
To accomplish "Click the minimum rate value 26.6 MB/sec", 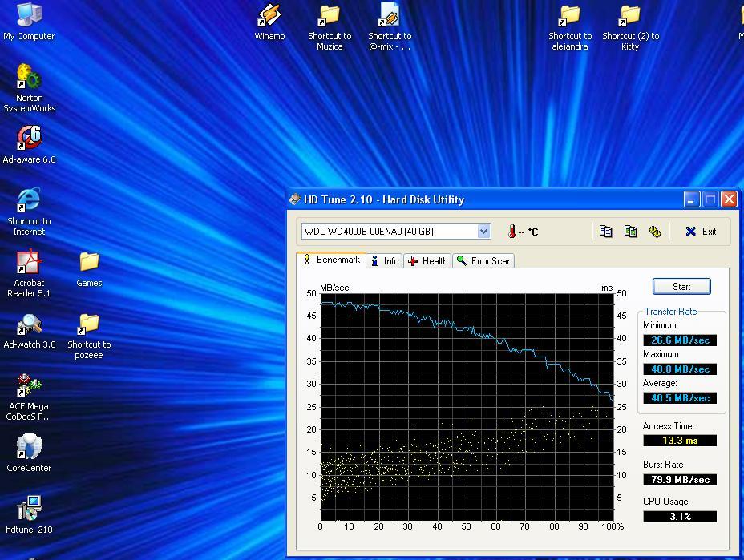I will click(x=680, y=340).
